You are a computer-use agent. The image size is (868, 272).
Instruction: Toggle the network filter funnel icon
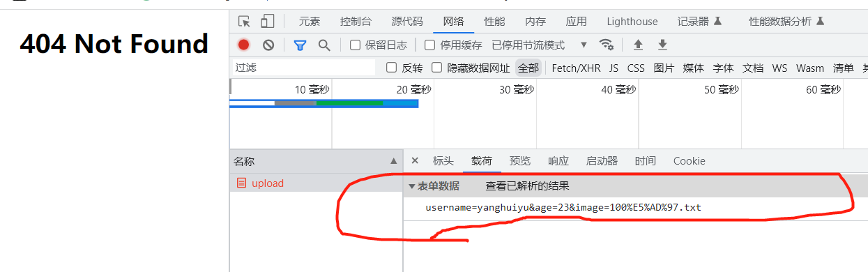tap(300, 45)
